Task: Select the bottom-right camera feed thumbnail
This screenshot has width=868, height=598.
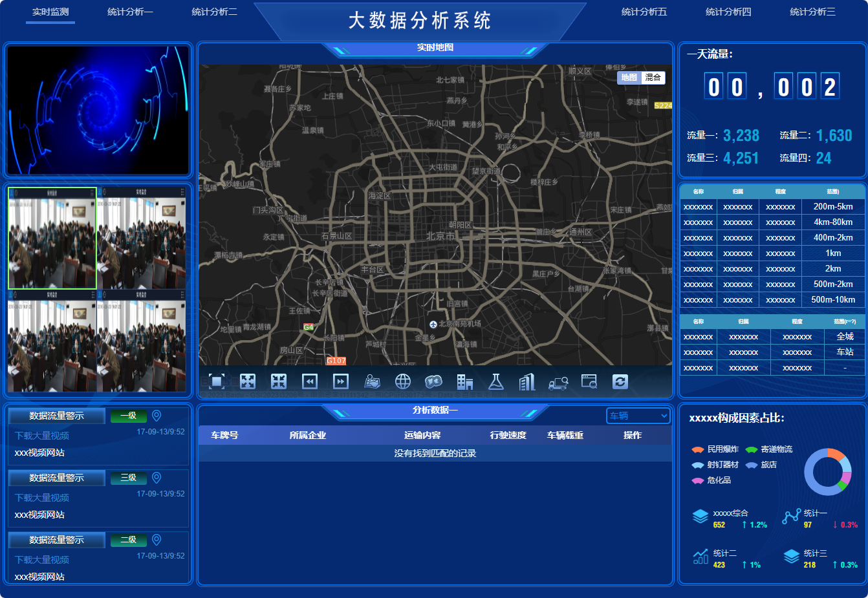Action: (142, 341)
